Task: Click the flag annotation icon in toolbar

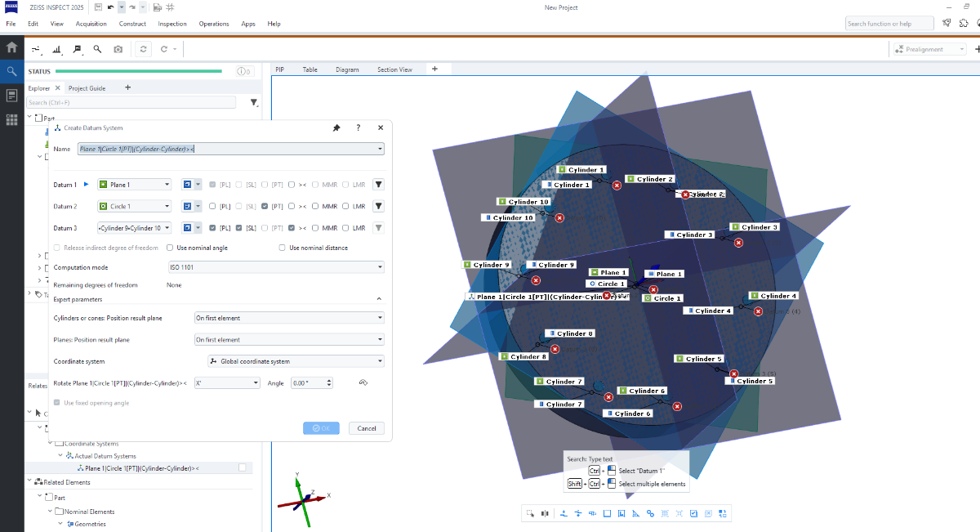Action: point(78,49)
